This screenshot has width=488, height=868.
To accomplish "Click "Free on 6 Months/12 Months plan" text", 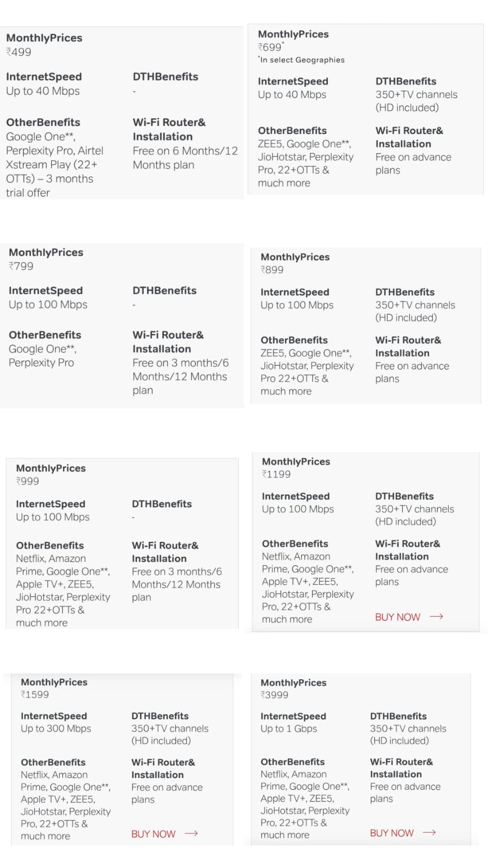I will tap(185, 158).
